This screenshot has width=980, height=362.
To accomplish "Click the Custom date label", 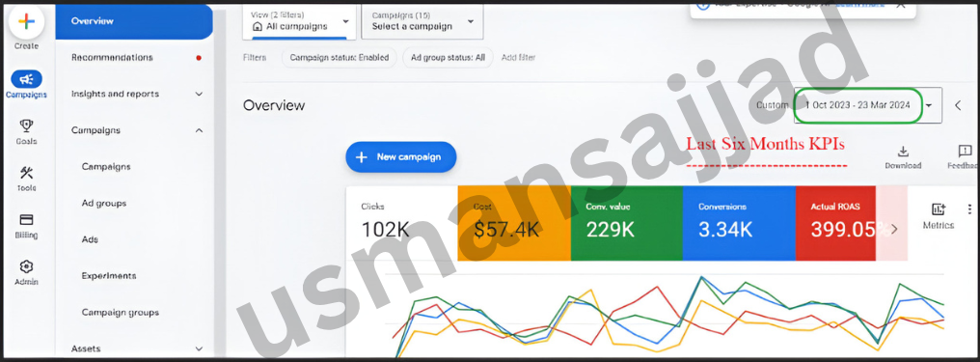I will point(772,105).
